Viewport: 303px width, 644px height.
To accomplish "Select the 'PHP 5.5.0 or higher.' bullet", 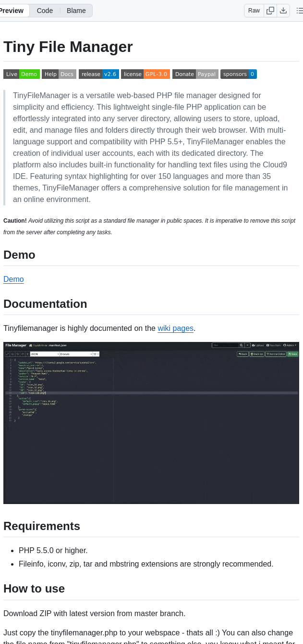I will 53,550.
